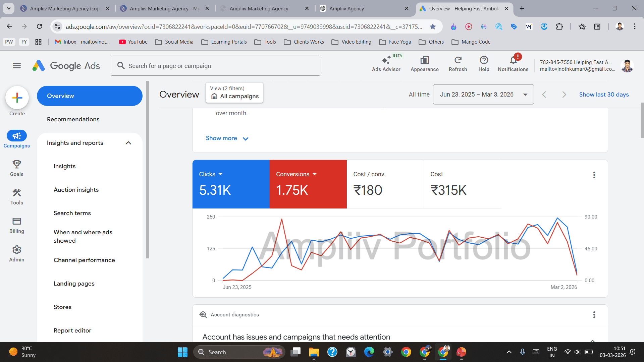
Task: Open the Stores menu item
Action: [62, 307]
